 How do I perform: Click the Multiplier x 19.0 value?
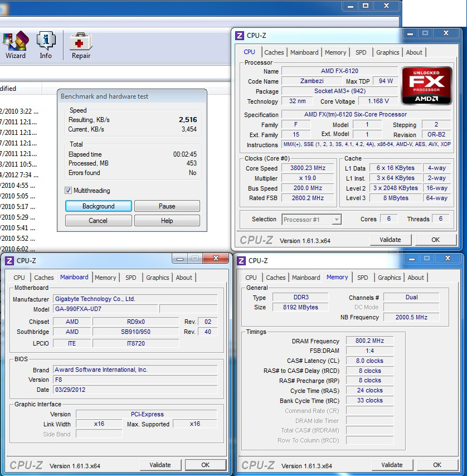tap(308, 178)
